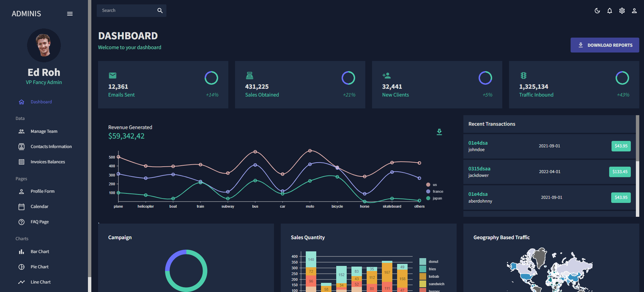Open Line Chart page
The width and height of the screenshot is (644, 292).
pos(41,282)
